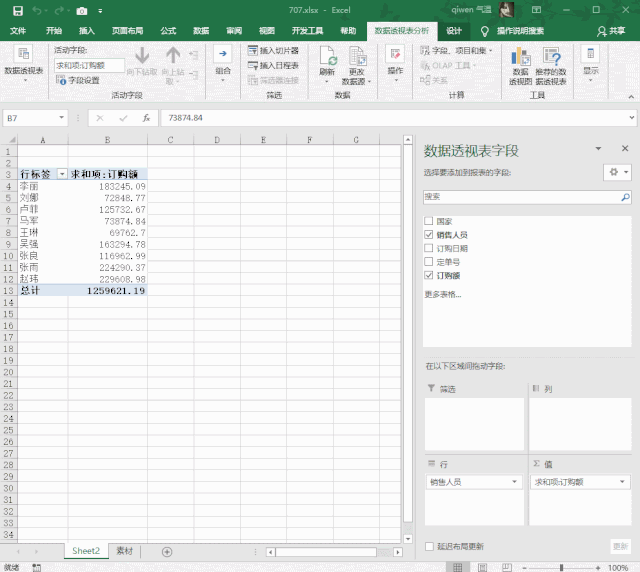The height and width of the screenshot is (572, 640).
Task: Click the camera icon in quick access toolbar
Action: (x=82, y=11)
